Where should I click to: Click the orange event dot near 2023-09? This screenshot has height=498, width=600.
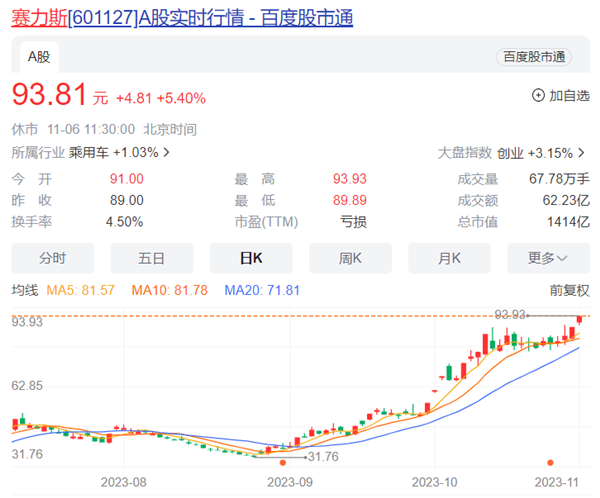pyautogui.click(x=283, y=463)
